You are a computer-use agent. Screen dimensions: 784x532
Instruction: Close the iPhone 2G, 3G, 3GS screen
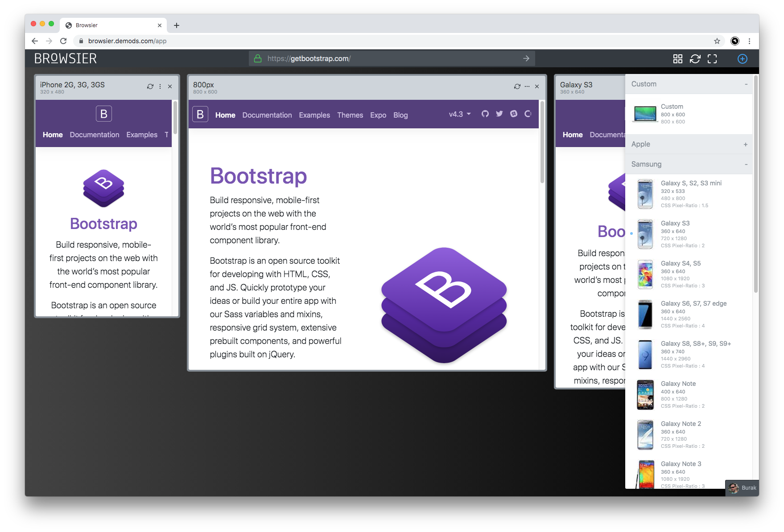170,86
